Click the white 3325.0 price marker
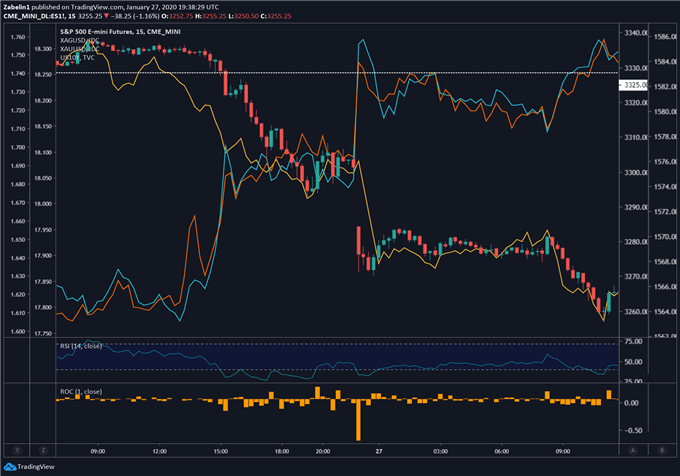This screenshot has width=680, height=476. click(633, 85)
